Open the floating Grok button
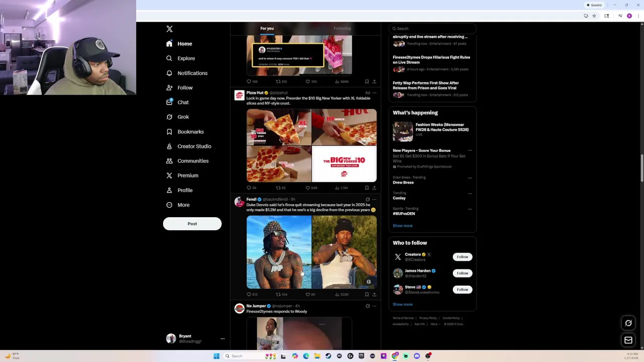 628,323
